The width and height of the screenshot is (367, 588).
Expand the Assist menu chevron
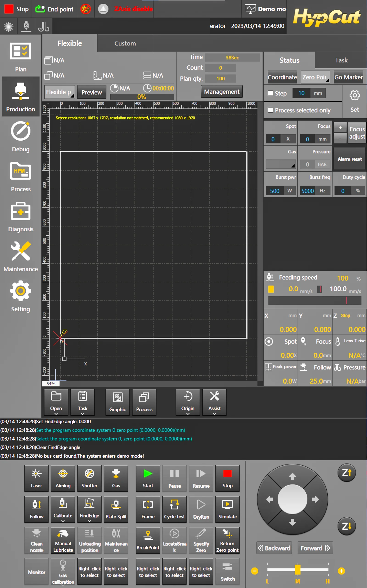(214, 414)
